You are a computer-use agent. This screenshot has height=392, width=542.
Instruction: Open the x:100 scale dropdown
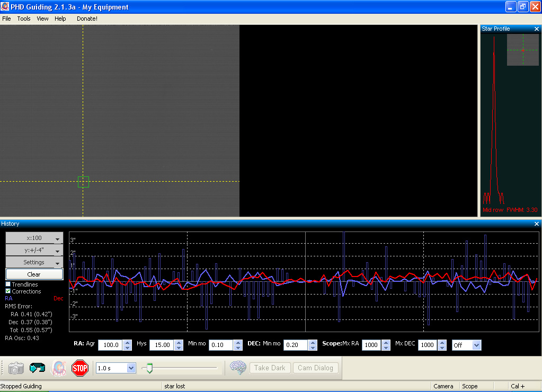[34, 238]
